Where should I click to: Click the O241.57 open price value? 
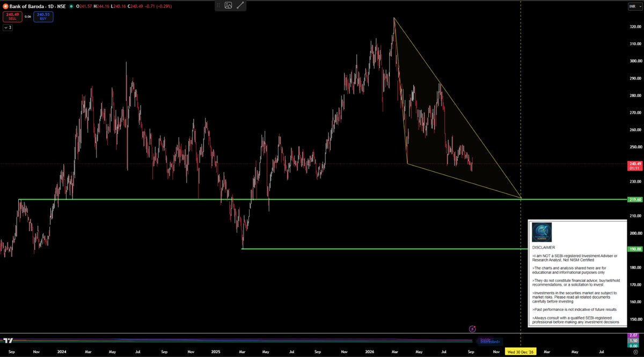coord(85,6)
